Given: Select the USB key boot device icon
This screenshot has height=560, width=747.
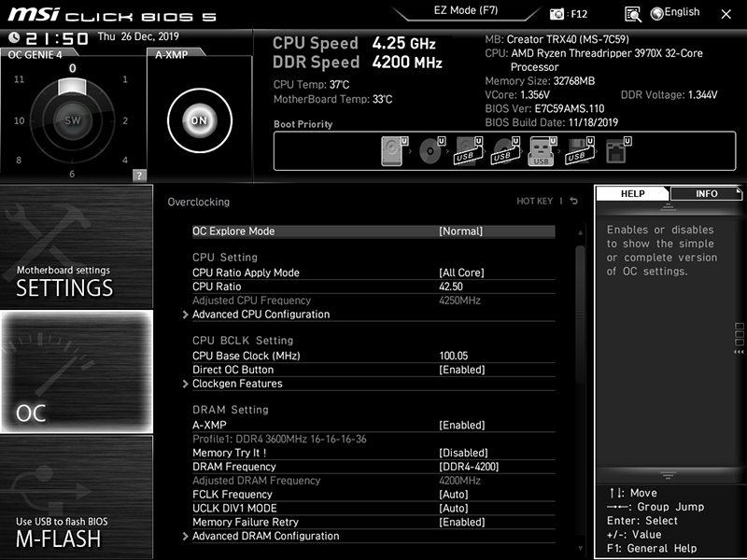Looking at the screenshot, I should coord(542,151).
